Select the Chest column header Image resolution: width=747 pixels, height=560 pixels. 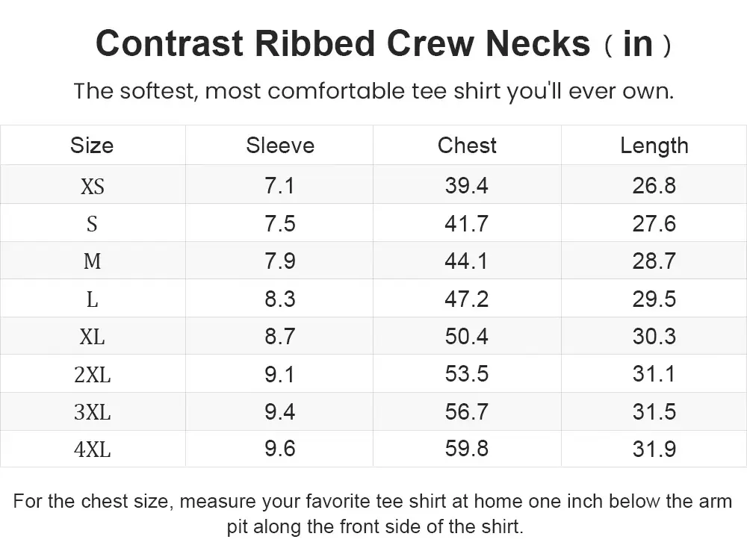(467, 146)
